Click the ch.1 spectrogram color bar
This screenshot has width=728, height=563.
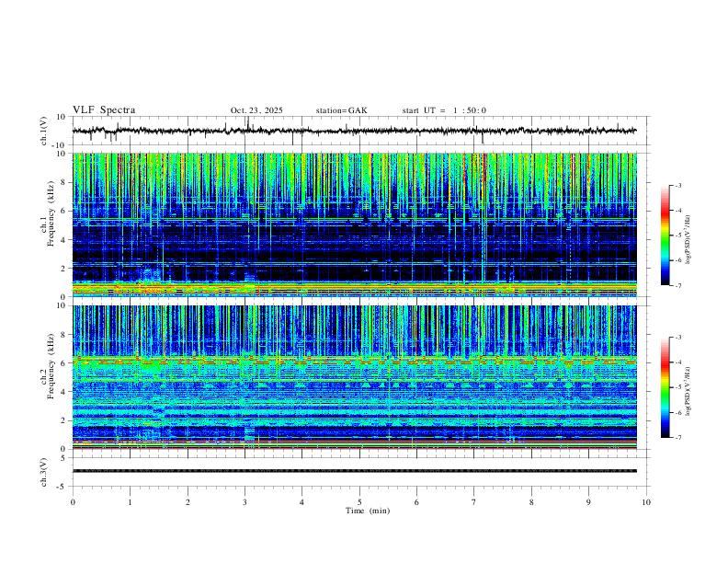(665, 236)
